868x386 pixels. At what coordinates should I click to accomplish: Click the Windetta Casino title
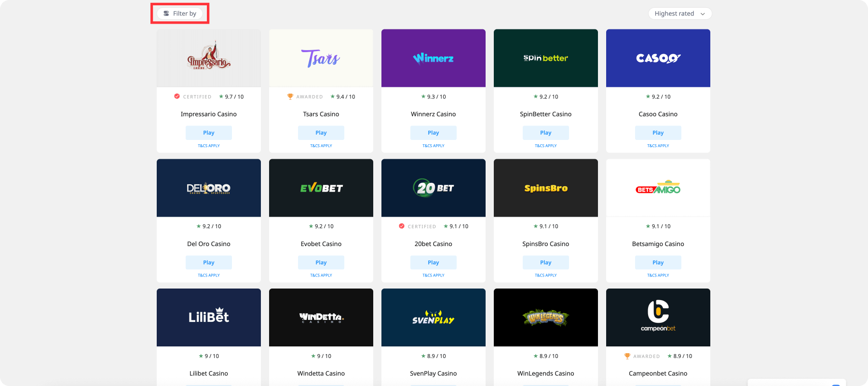pos(321,373)
